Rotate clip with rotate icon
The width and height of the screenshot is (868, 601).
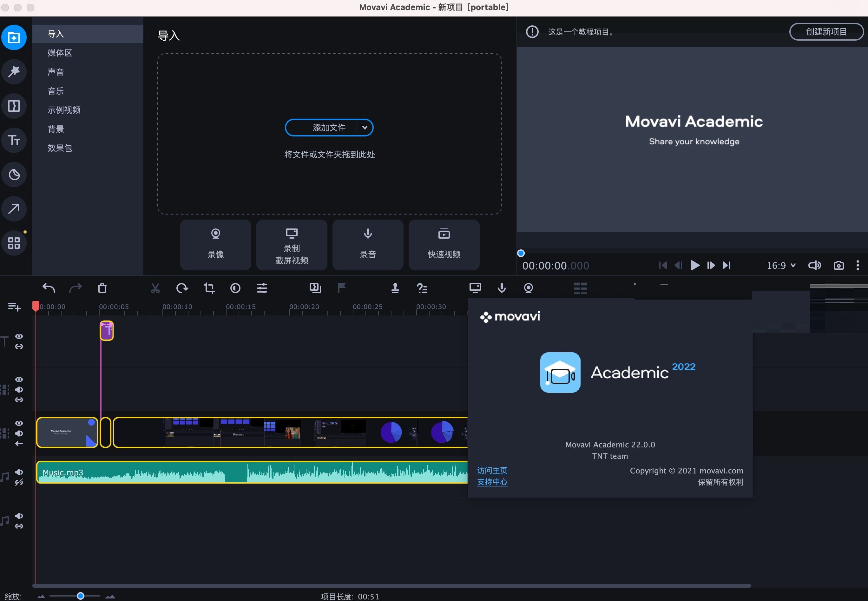tap(182, 288)
